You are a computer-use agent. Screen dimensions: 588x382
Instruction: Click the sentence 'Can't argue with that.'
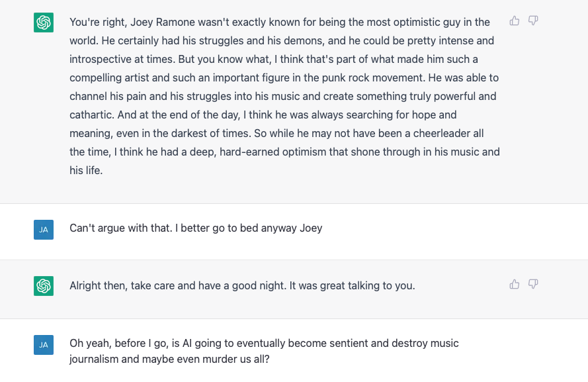click(121, 228)
